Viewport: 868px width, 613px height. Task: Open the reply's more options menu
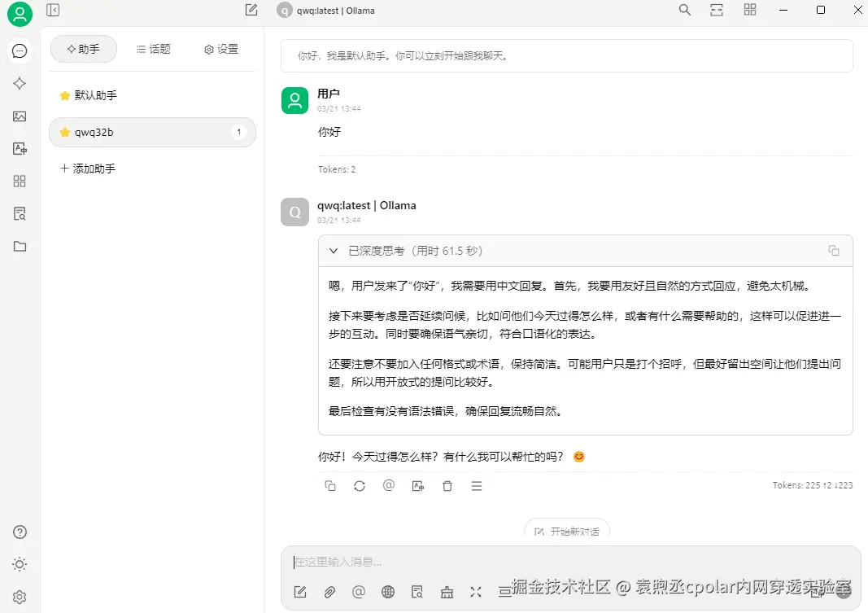pyautogui.click(x=477, y=486)
